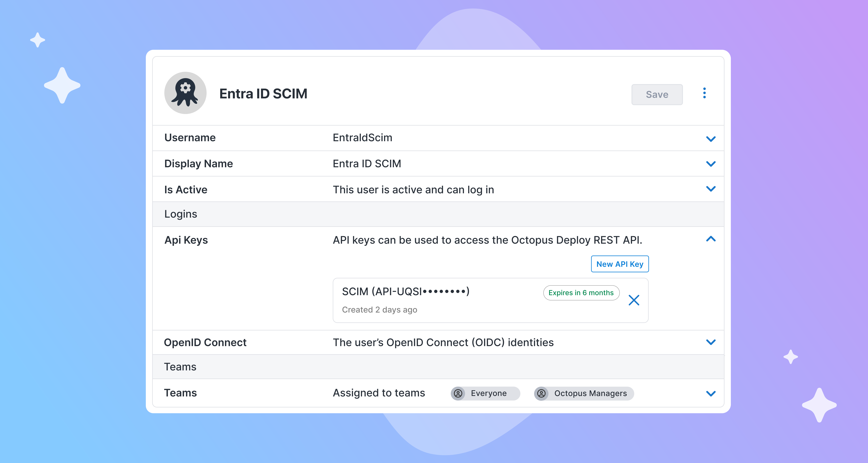Expand the OpenID Connect identities section
This screenshot has width=868, height=463.
711,342
